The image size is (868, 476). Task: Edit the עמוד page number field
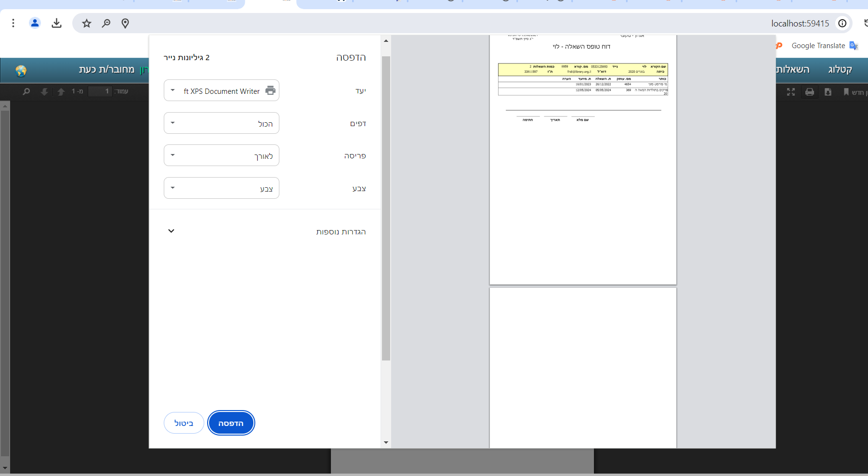[x=100, y=91]
